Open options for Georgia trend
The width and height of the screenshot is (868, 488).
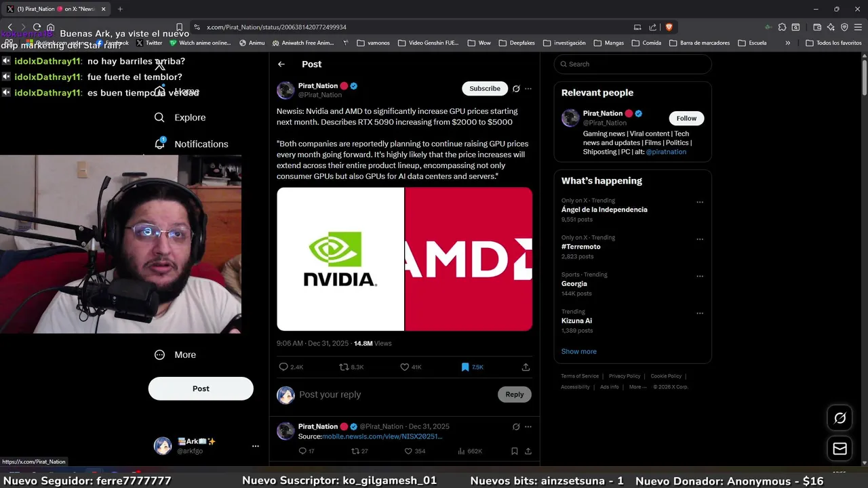[700, 277]
